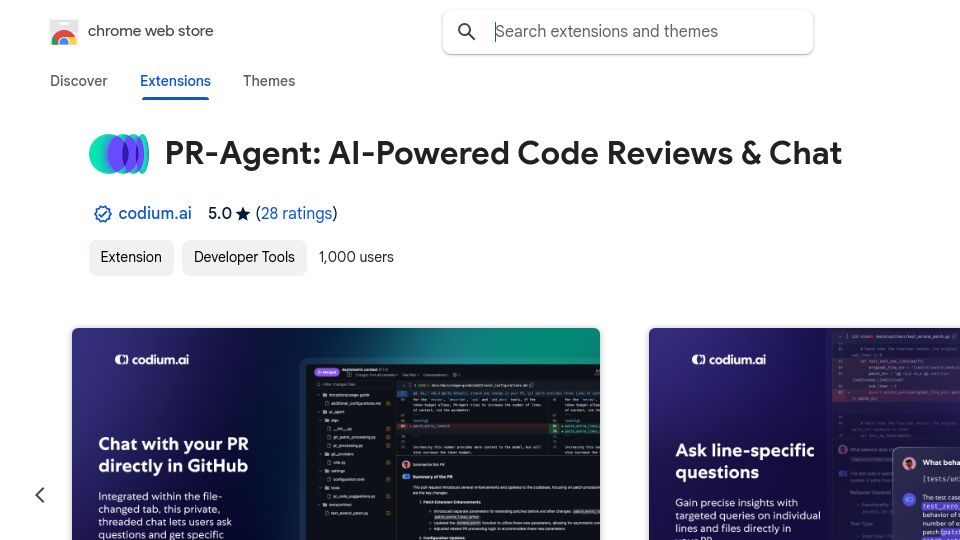Screen dimensions: 960x540
Task: Click the rating star icon
Action: (x=243, y=214)
